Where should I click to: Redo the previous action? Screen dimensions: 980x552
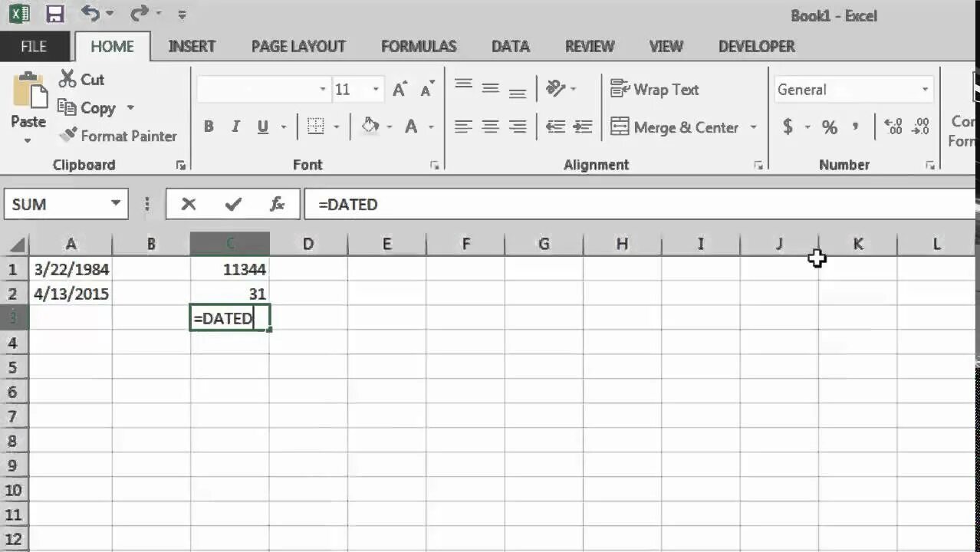(140, 13)
